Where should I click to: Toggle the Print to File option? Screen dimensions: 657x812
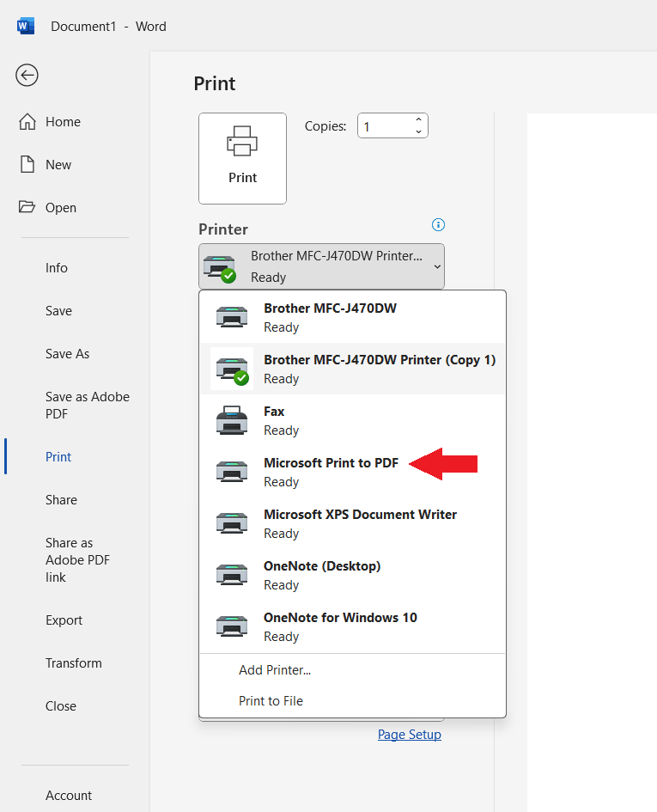tap(352, 700)
